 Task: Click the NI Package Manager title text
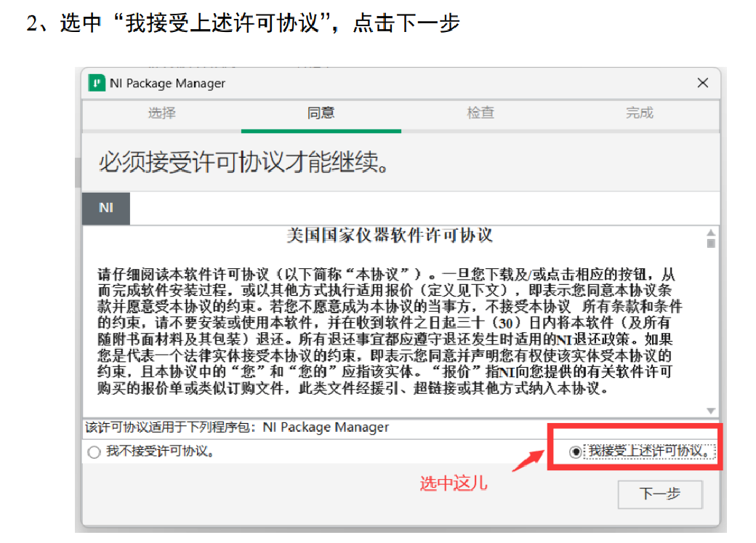click(167, 84)
